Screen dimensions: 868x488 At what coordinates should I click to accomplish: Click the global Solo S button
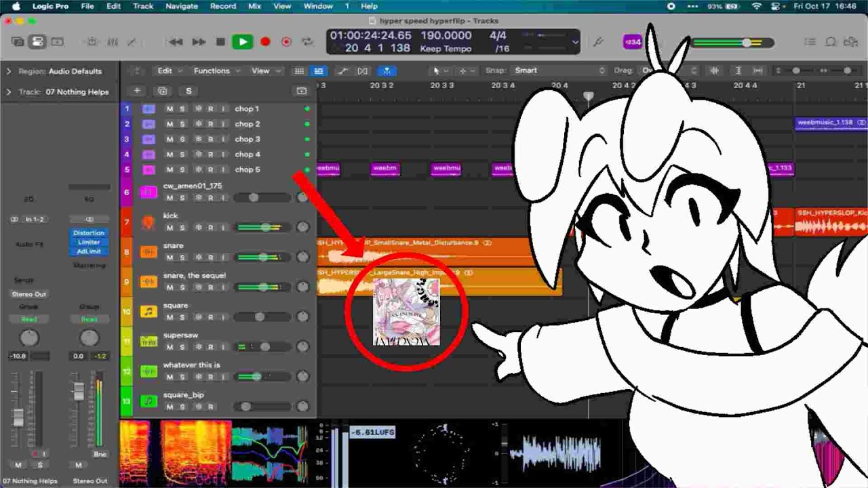click(x=189, y=91)
